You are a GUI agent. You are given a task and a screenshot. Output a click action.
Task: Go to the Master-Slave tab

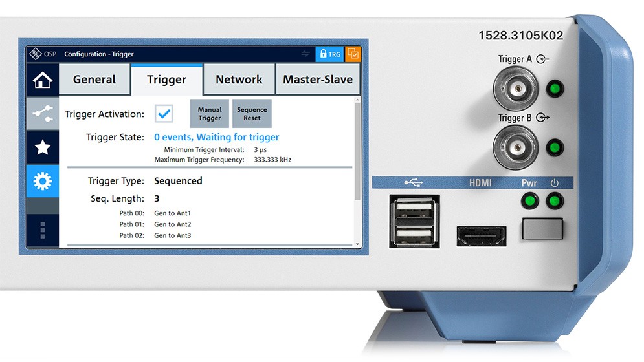tap(318, 80)
